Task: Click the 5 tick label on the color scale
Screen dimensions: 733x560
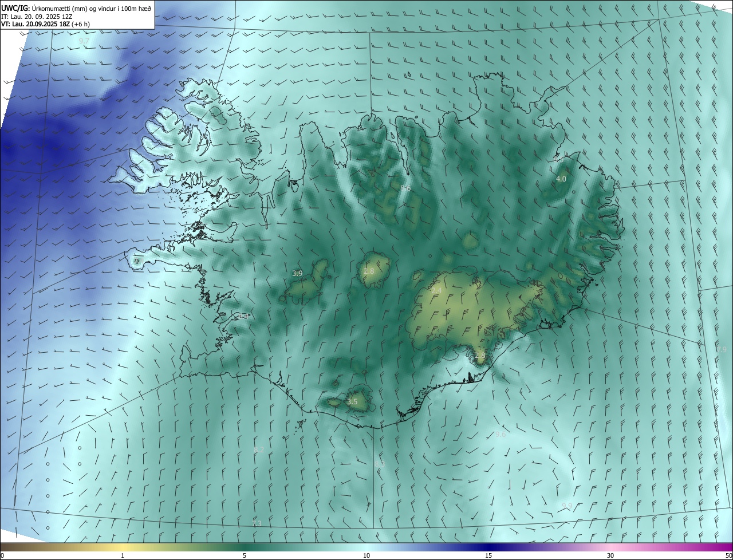Action: pos(245,555)
